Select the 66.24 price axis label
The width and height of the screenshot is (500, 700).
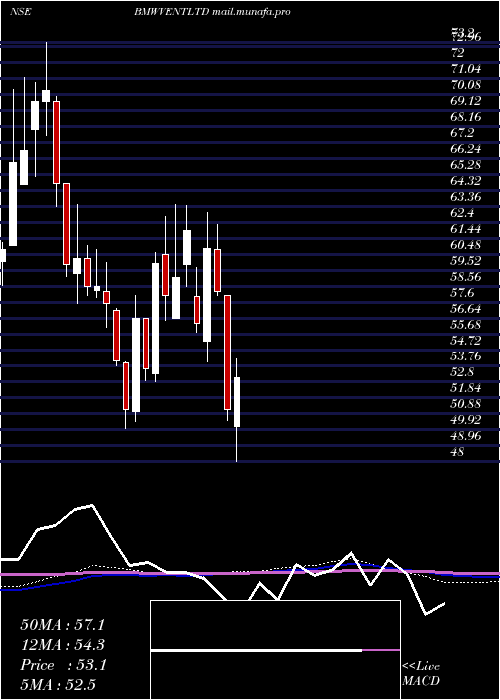click(466, 149)
